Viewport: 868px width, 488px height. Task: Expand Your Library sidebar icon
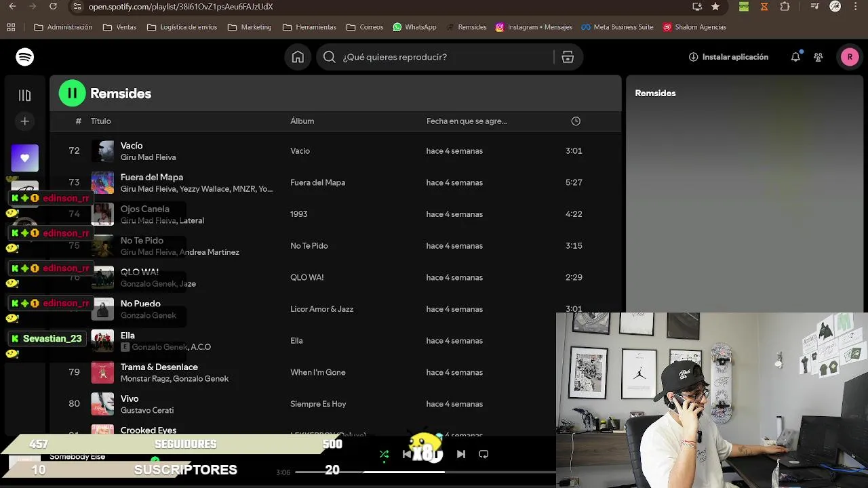[25, 96]
